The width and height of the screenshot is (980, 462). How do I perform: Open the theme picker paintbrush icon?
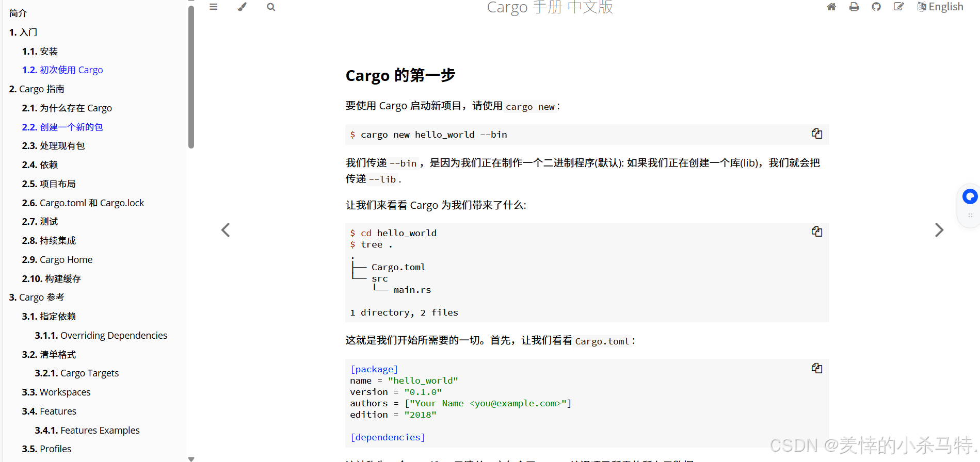(242, 7)
